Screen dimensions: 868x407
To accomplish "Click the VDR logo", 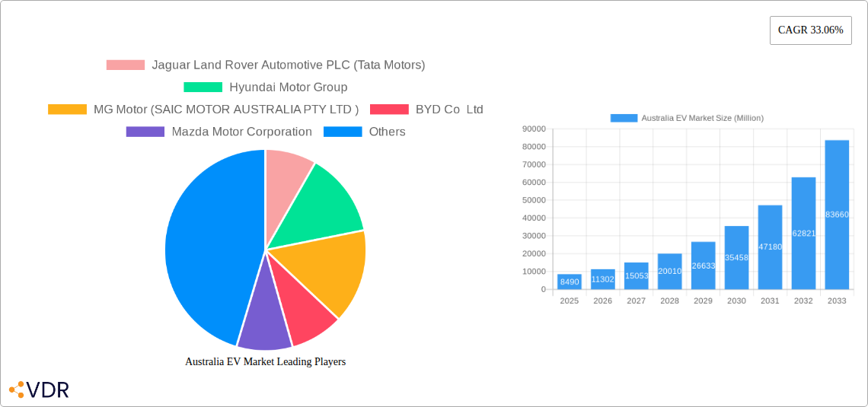I will click(x=40, y=390).
